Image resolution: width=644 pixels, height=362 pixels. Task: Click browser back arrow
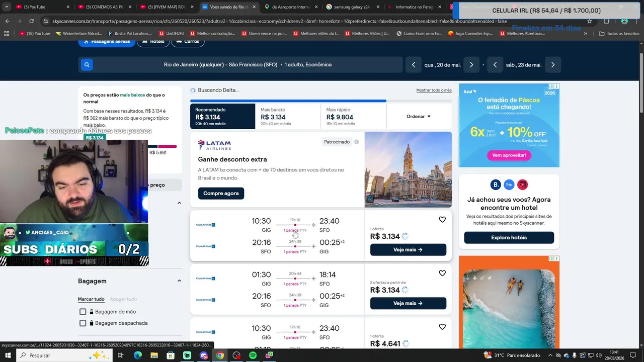7,21
